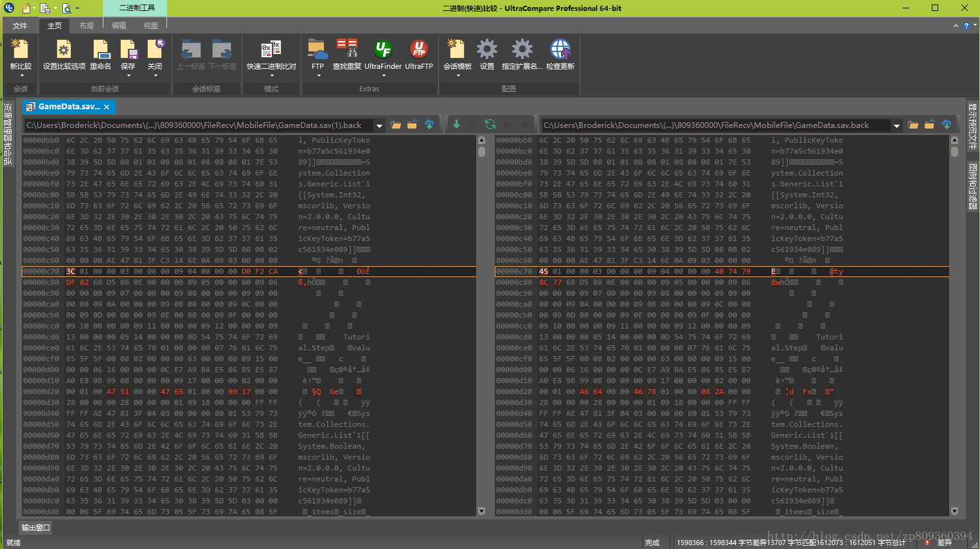Open the 文件 file menu

coord(20,26)
